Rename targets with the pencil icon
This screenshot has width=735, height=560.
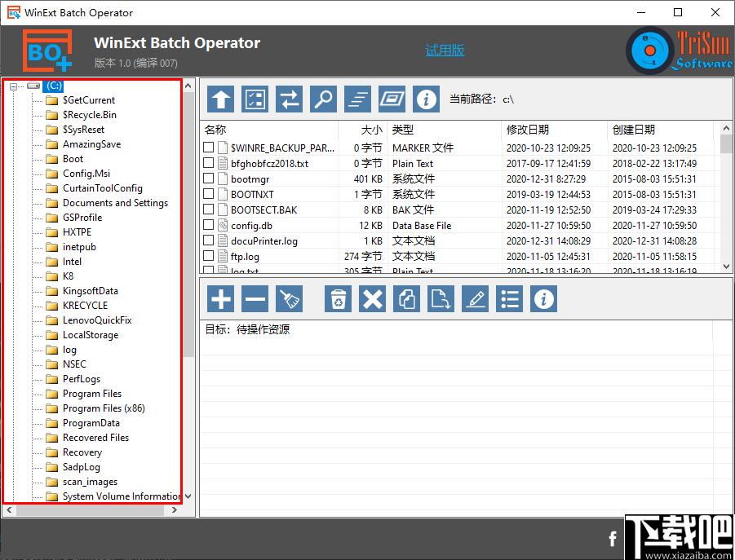476,298
